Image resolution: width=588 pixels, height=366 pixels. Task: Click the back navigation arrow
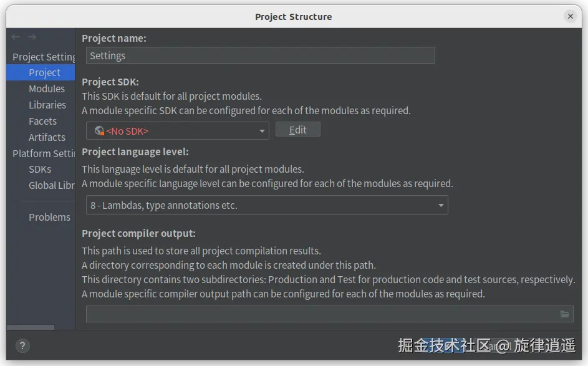16,38
